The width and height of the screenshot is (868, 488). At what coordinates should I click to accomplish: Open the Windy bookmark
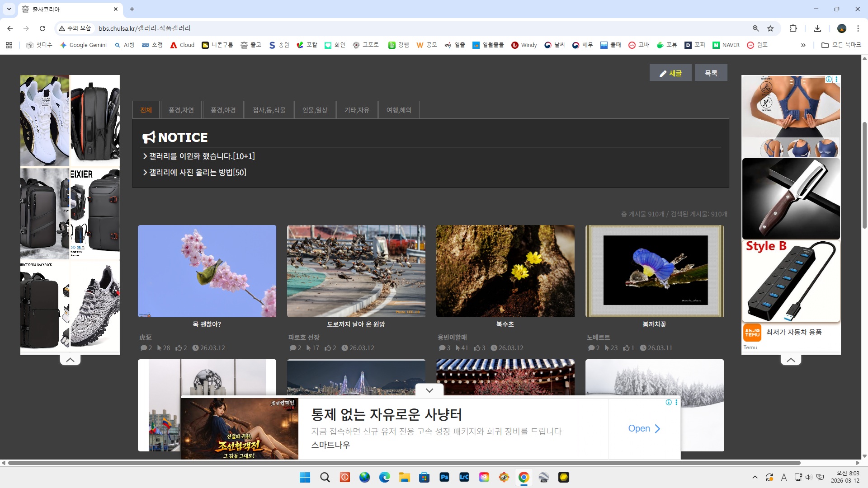(x=524, y=45)
